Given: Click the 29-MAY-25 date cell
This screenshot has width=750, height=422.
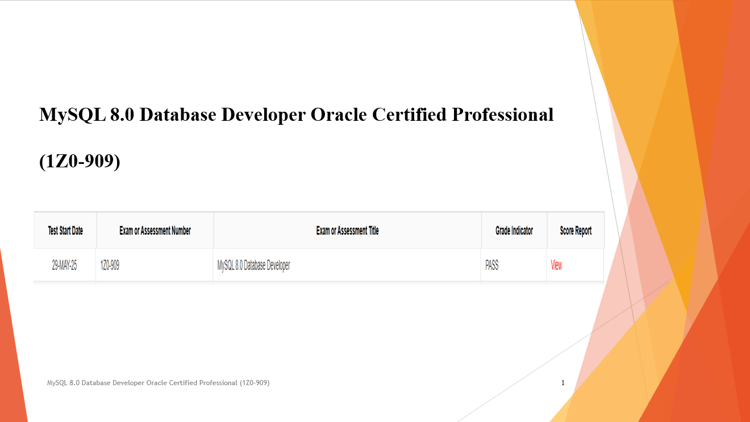Looking at the screenshot, I should click(x=65, y=265).
